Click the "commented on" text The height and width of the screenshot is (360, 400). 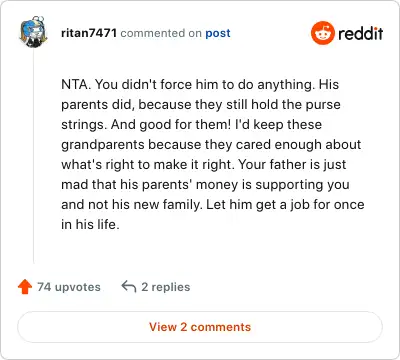click(161, 33)
